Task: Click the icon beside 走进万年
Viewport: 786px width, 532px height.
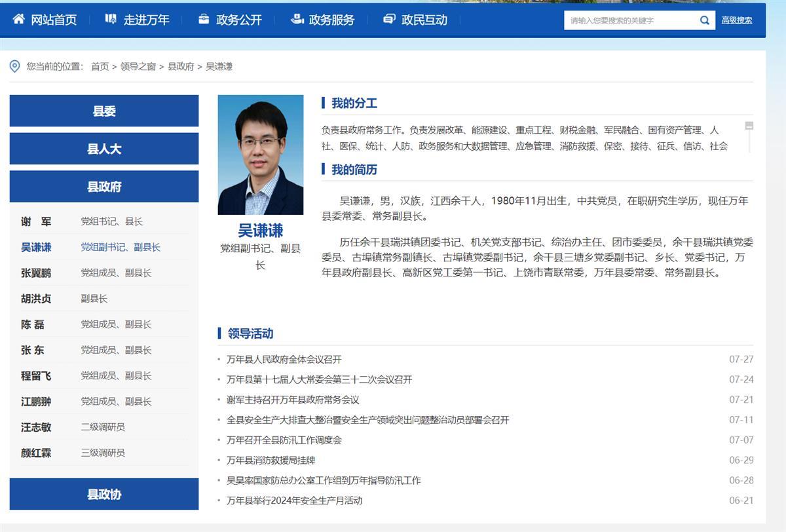Action: coord(111,20)
